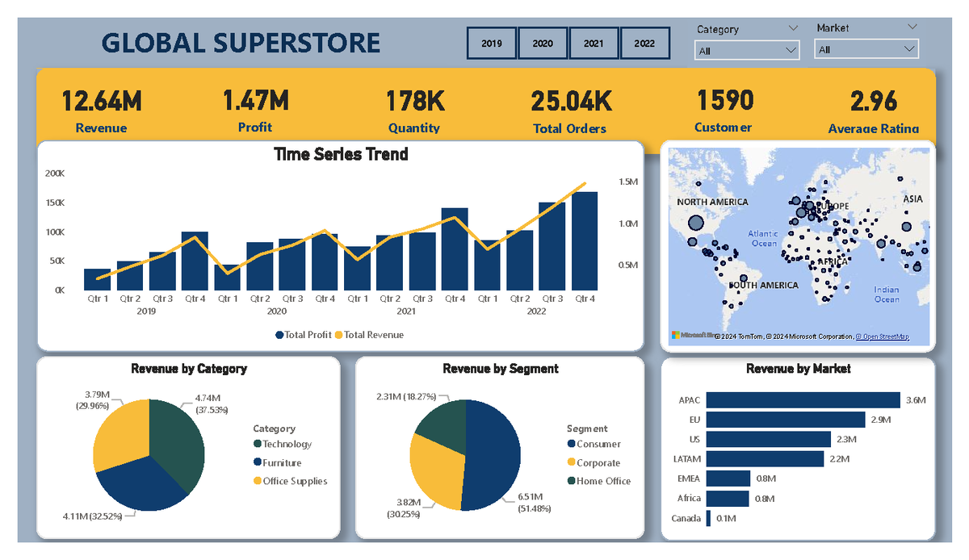
Task: Select the 2022 Qtr 3 profit bar
Action: [x=552, y=247]
